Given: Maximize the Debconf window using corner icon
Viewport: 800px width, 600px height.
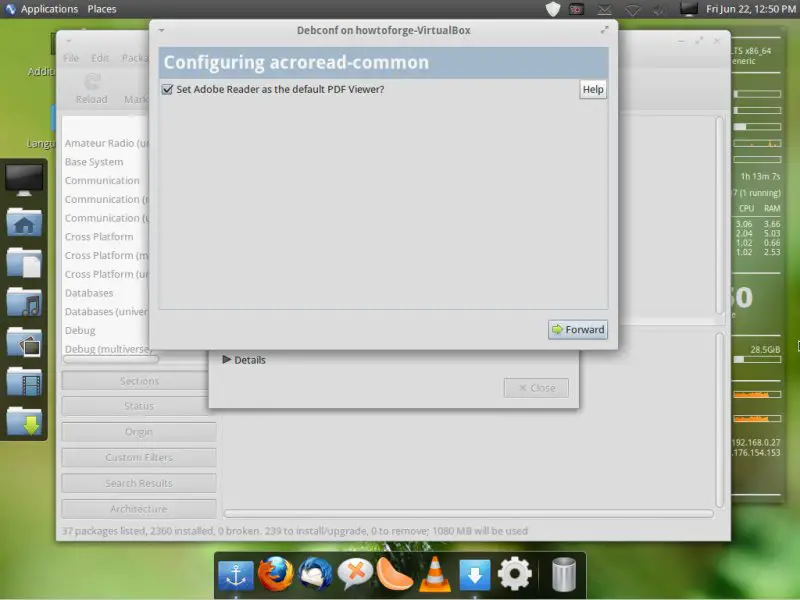Looking at the screenshot, I should pyautogui.click(x=605, y=30).
